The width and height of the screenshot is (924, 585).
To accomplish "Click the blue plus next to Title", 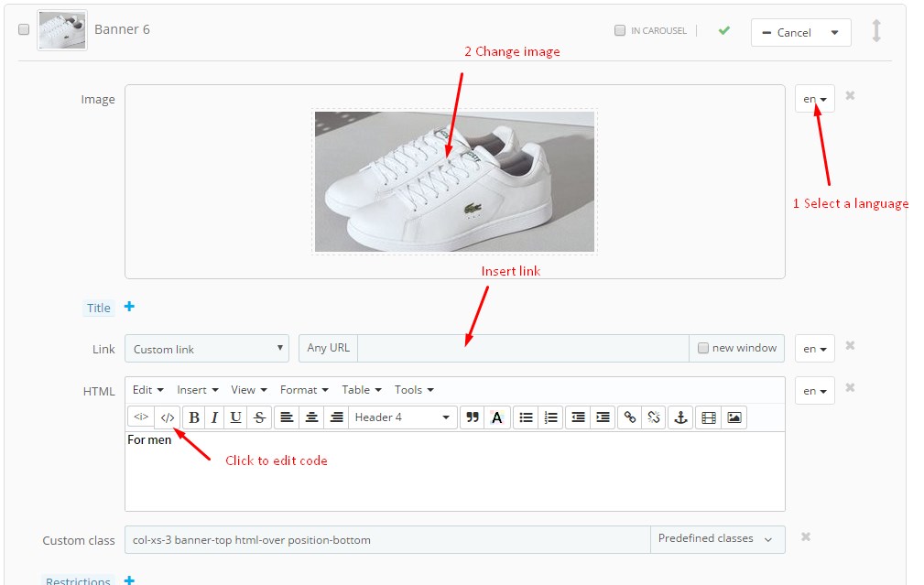I will (x=130, y=307).
